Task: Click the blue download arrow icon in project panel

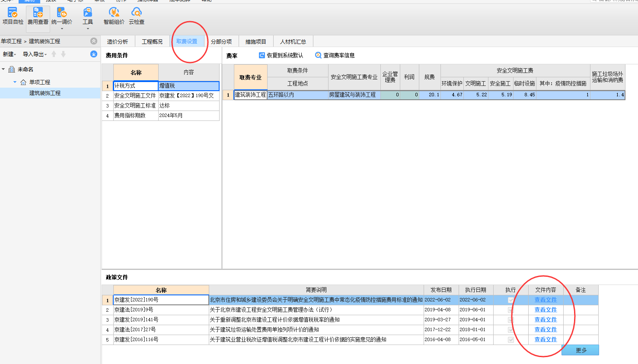Action: coord(94,54)
